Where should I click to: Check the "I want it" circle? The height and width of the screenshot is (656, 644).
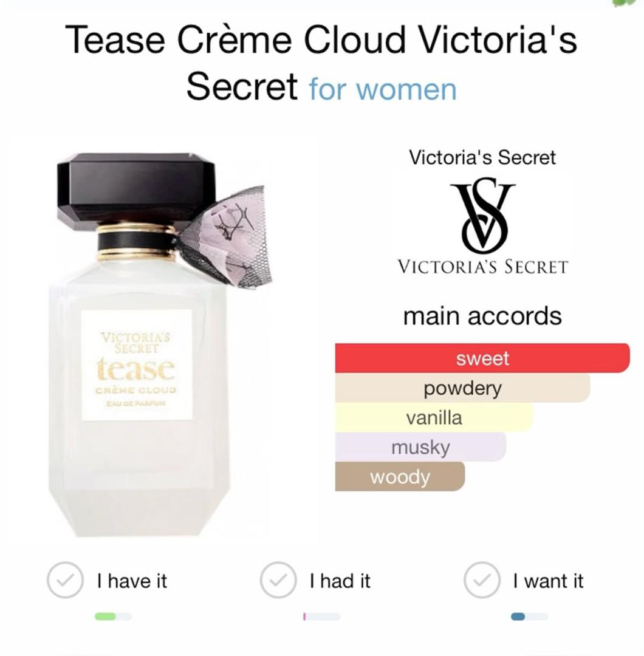[482, 580]
